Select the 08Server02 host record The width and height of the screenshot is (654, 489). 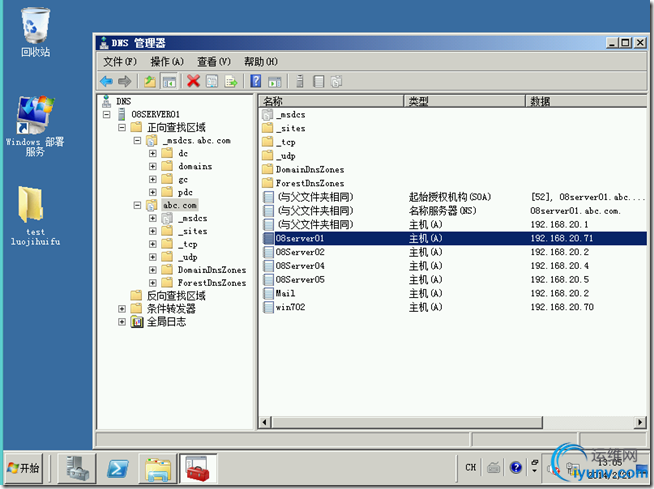coord(455,252)
